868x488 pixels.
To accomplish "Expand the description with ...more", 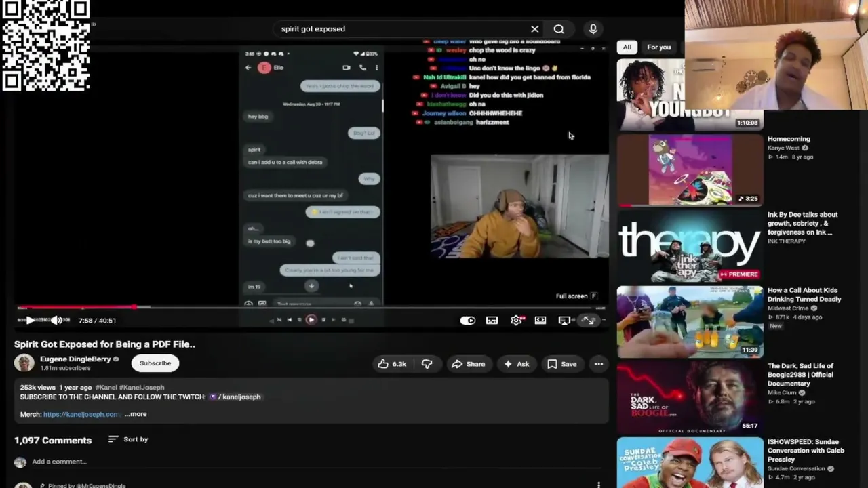I will pyautogui.click(x=136, y=414).
